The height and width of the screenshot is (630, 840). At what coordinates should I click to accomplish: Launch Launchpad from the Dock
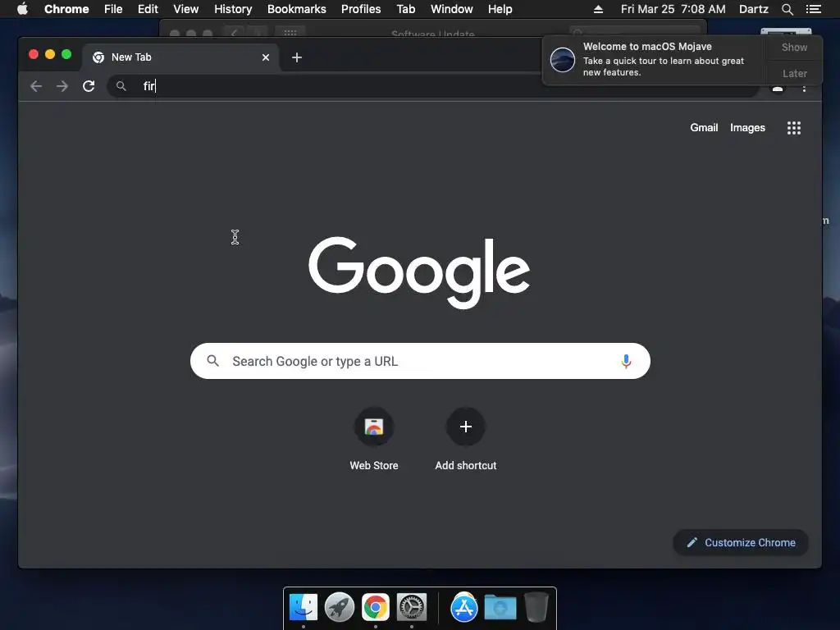pyautogui.click(x=339, y=608)
